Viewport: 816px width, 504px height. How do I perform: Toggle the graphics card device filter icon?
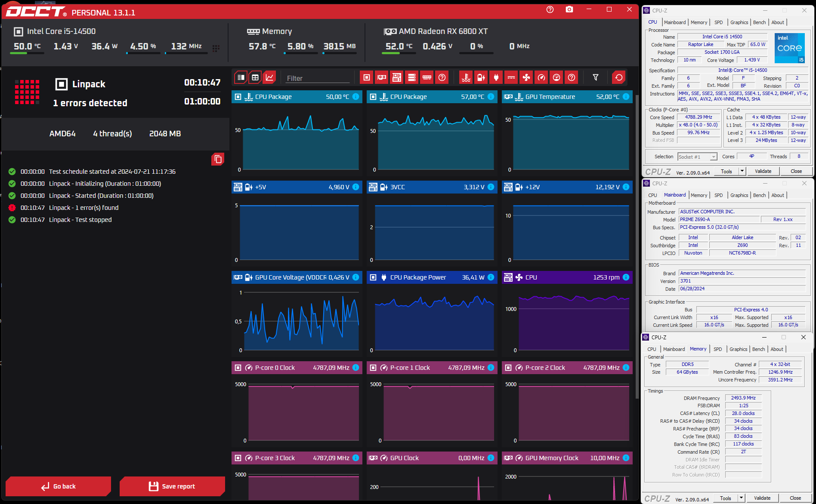[382, 77]
